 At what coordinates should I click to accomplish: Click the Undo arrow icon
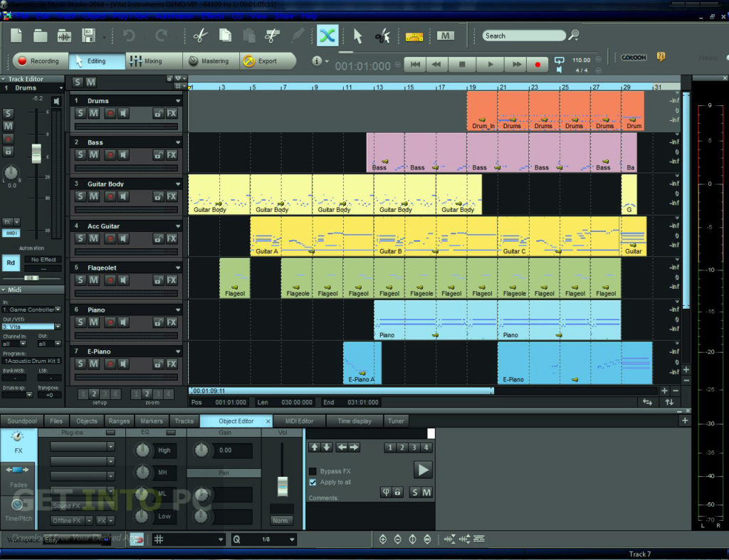[x=130, y=36]
